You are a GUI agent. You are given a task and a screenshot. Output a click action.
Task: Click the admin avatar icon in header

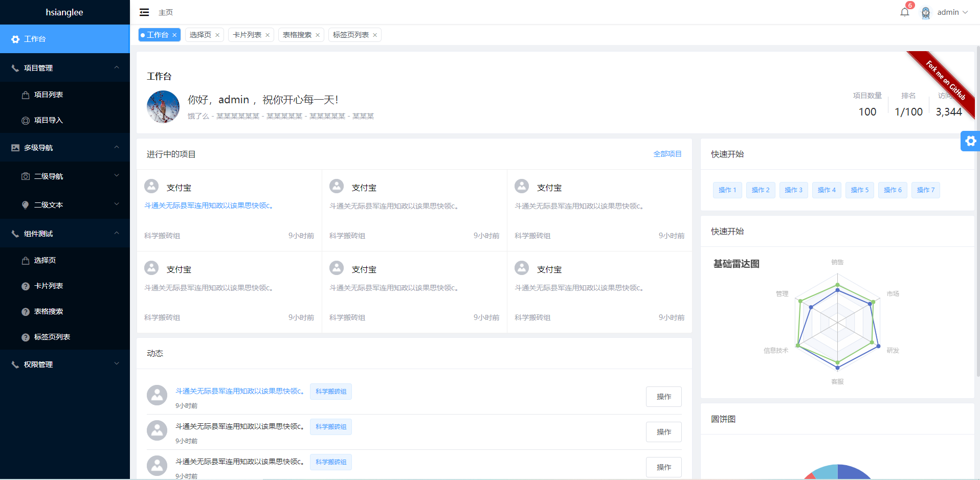click(x=926, y=12)
